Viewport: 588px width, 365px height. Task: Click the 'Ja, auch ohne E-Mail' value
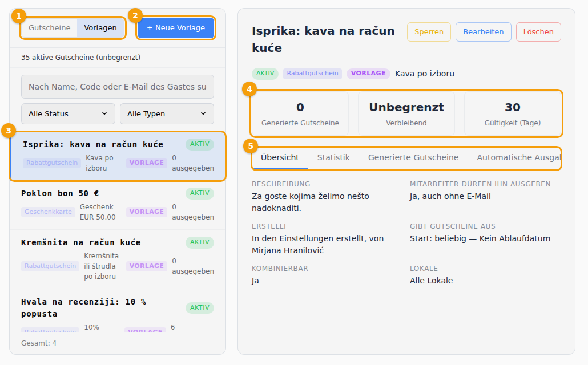click(450, 196)
